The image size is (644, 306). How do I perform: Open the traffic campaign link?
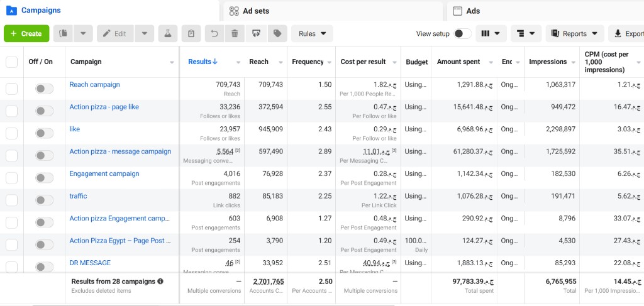click(x=78, y=196)
